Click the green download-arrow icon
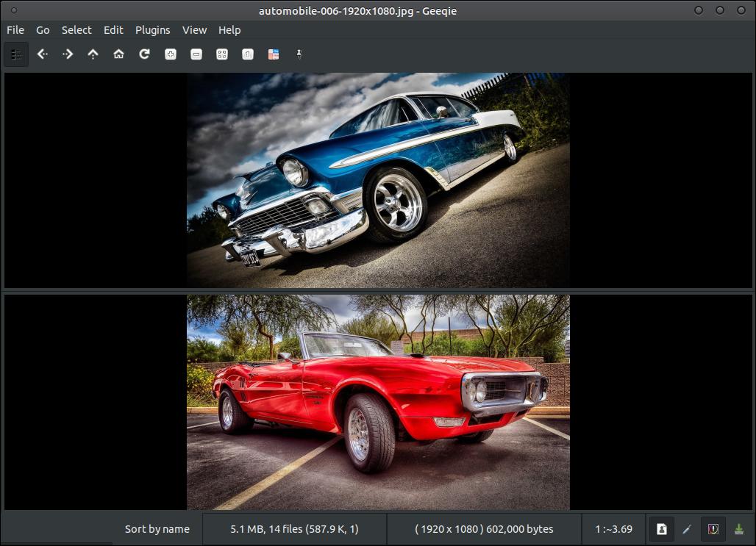The width and height of the screenshot is (756, 546). tap(738, 529)
